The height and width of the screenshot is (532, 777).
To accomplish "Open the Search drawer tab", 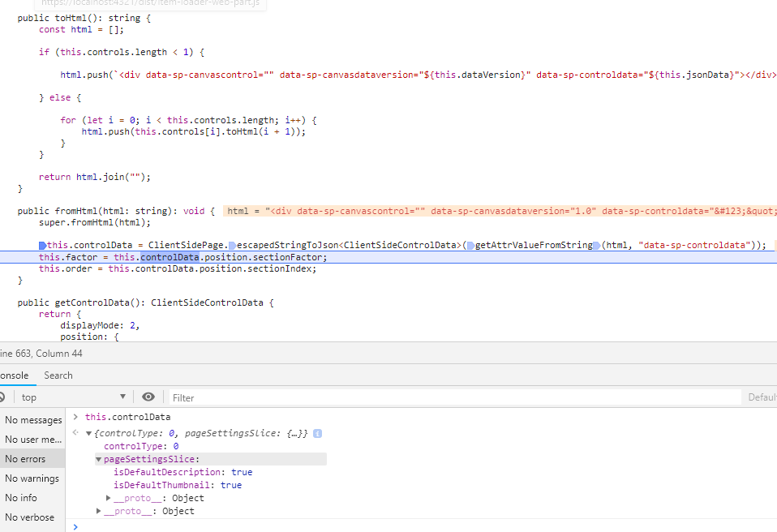I will [x=58, y=375].
